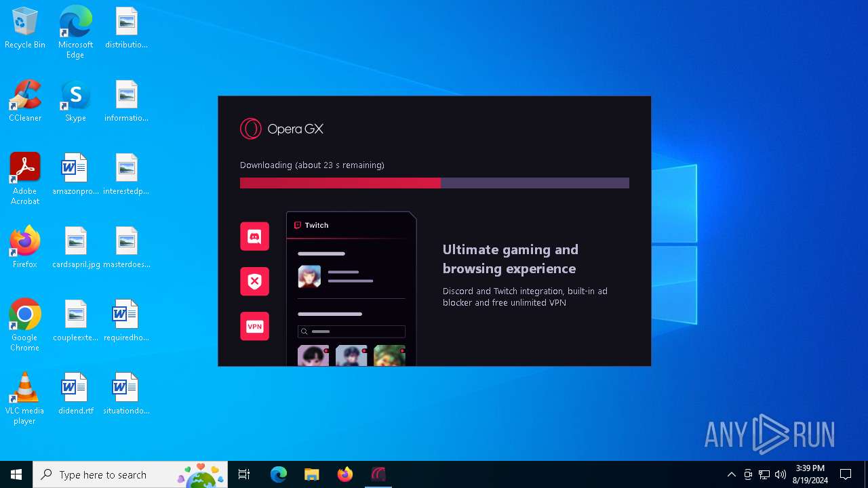The width and height of the screenshot is (868, 488).
Task: Open Adobe Acrobat desktop shortcut
Action: click(25, 179)
